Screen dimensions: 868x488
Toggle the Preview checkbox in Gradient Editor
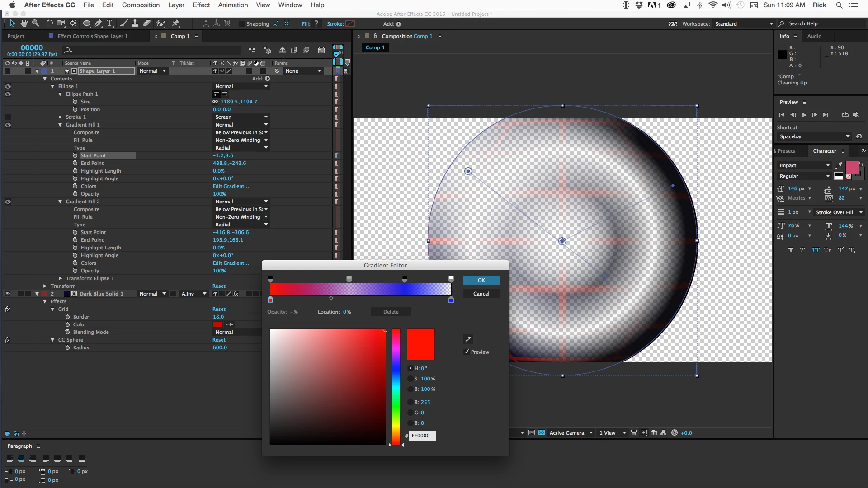(467, 352)
